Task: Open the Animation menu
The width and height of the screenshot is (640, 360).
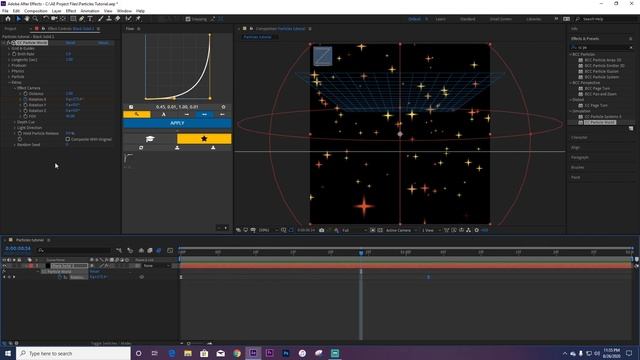Action: tap(90, 11)
